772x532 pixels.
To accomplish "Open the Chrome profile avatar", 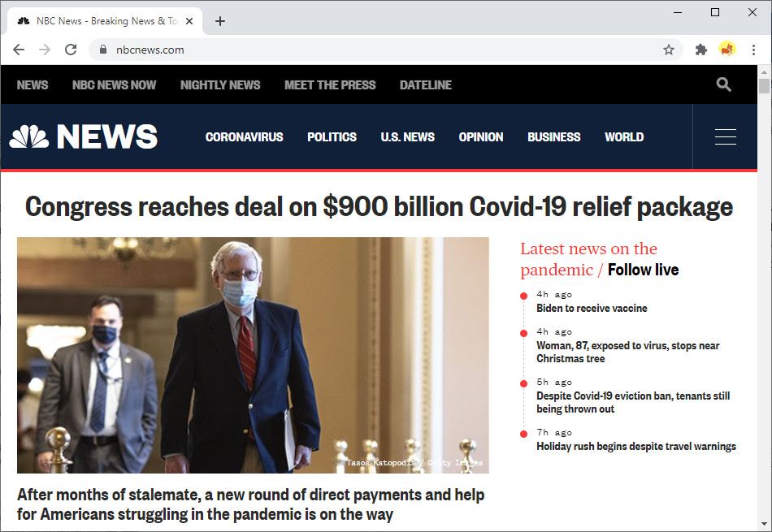I will (x=727, y=50).
